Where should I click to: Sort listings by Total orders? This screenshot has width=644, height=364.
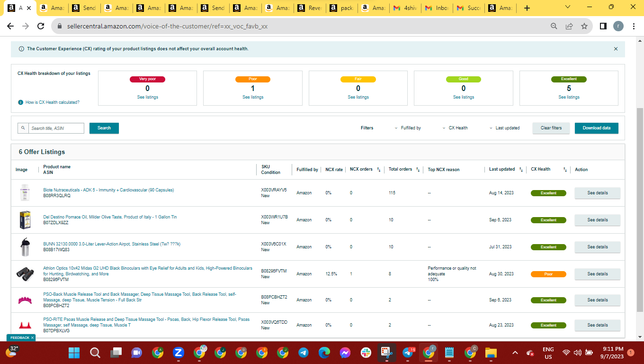click(x=418, y=170)
